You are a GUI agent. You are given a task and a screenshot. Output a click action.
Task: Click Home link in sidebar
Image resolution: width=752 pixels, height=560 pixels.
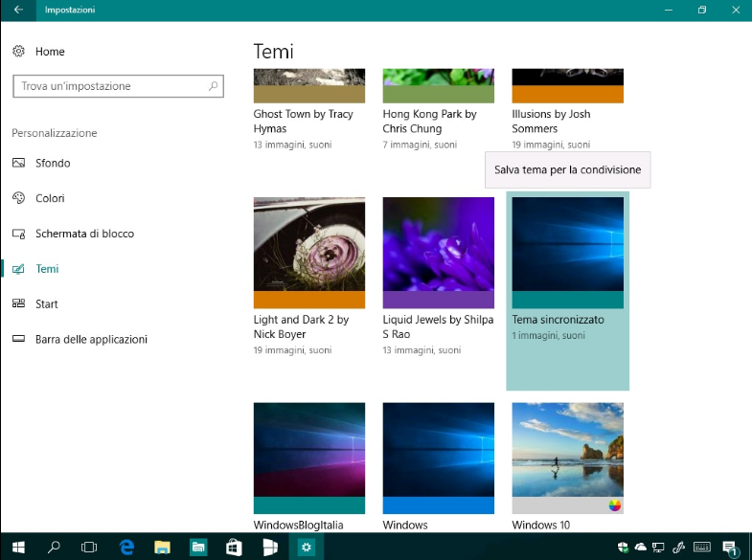[x=50, y=52]
